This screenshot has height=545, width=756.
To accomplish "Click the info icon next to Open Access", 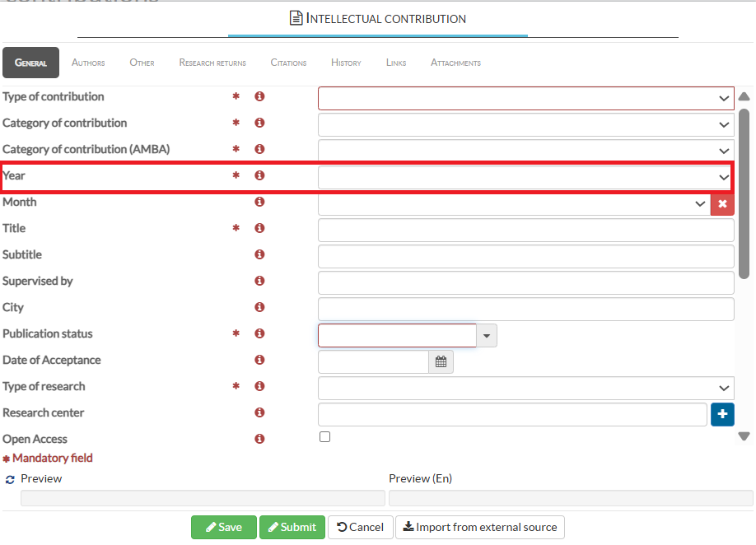I will click(259, 440).
